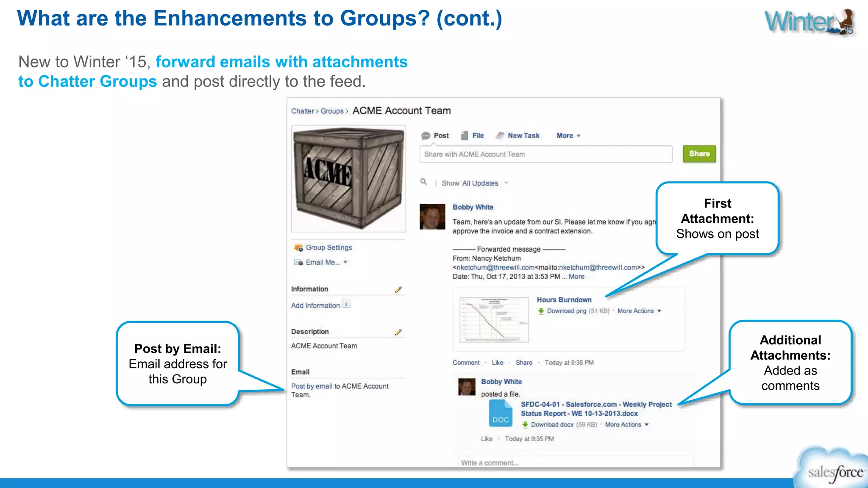Focus the Share with ACME Account Team field
Image resolution: width=868 pixels, height=488 pixels.
(x=546, y=154)
